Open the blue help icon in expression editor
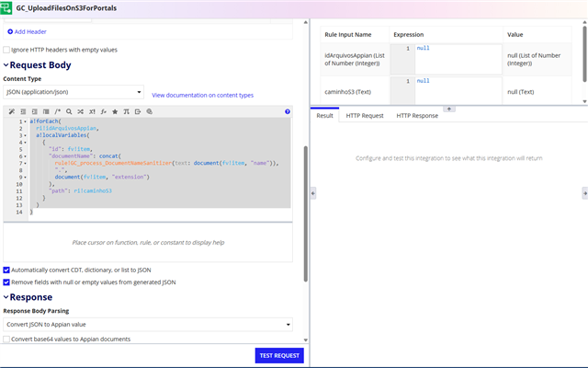 (x=288, y=111)
